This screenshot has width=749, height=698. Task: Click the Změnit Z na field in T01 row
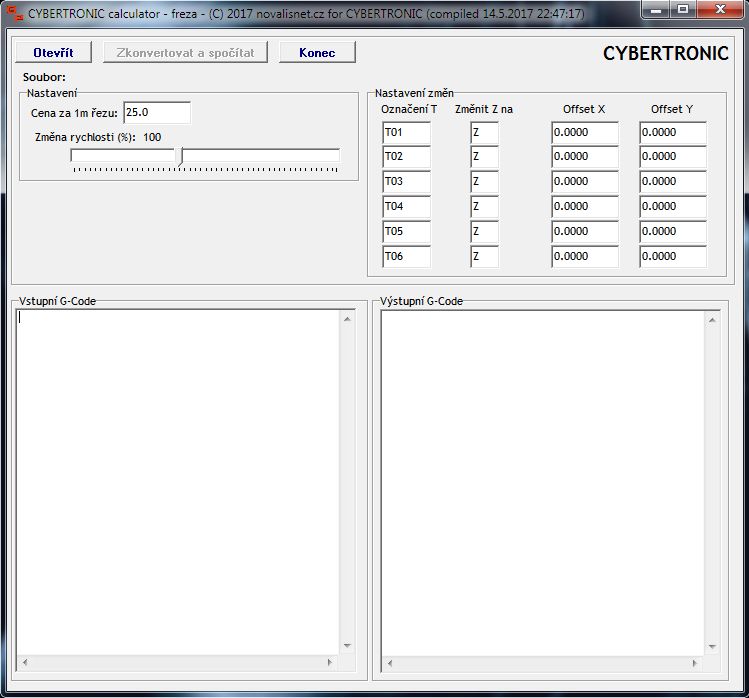484,132
